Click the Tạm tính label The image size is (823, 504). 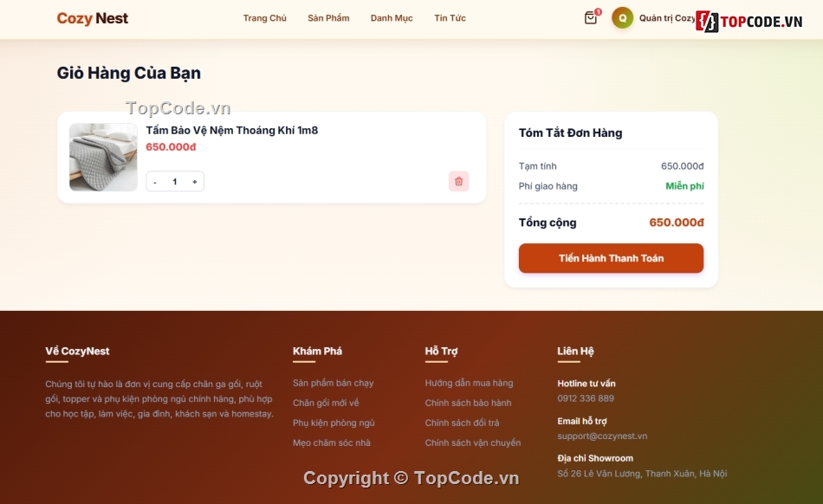point(537,166)
